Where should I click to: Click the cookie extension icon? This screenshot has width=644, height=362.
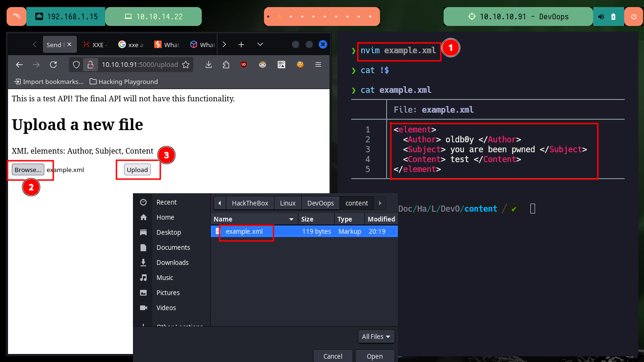tap(300, 65)
